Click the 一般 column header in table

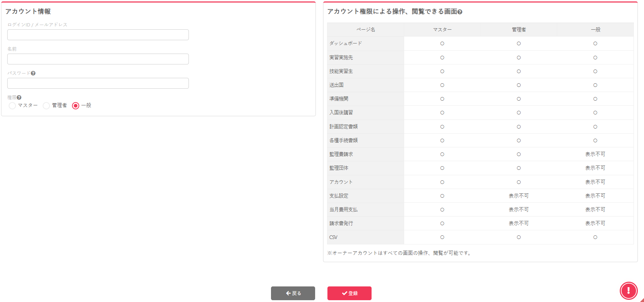coord(595,30)
